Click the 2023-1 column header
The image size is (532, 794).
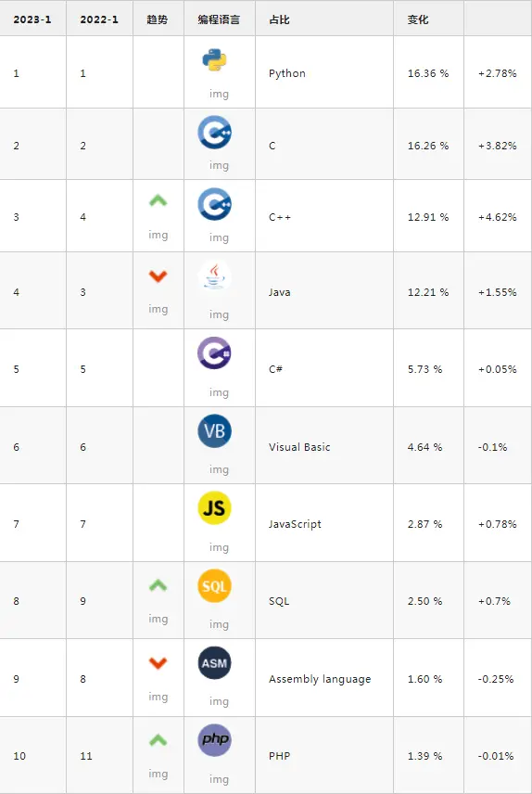[x=32, y=19]
